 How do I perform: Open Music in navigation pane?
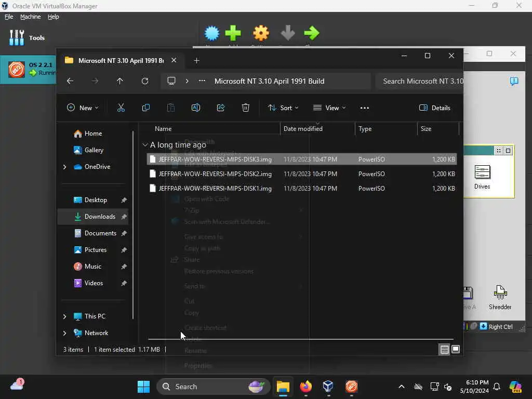pos(92,267)
